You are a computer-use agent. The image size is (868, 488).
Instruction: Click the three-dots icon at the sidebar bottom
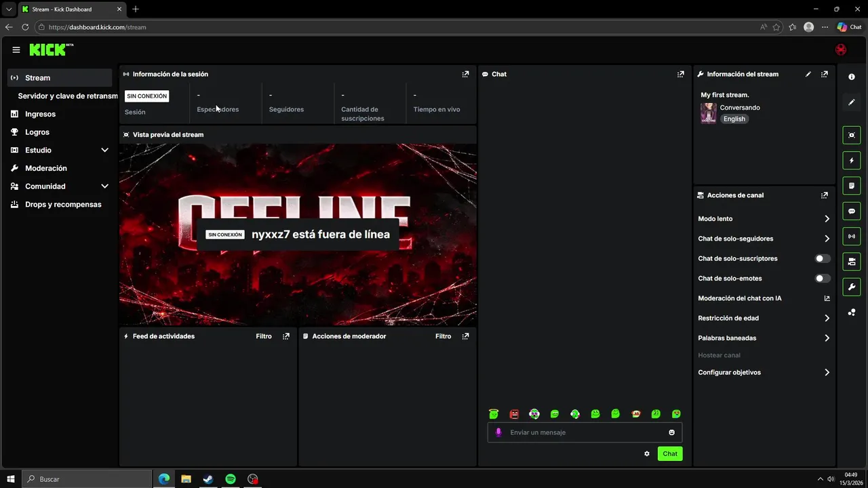click(852, 312)
